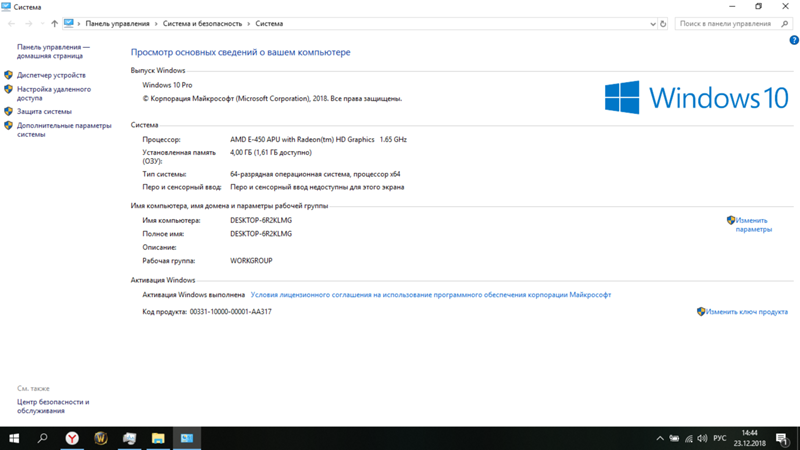This screenshot has height=450, width=800.
Task: Select the System breadcrumb
Action: tap(269, 23)
